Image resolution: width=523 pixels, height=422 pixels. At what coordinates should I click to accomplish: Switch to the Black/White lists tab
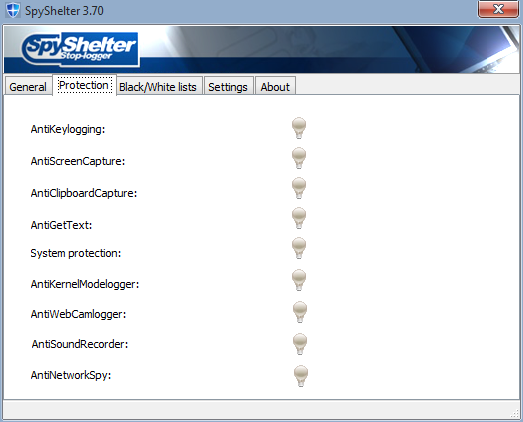pos(158,87)
